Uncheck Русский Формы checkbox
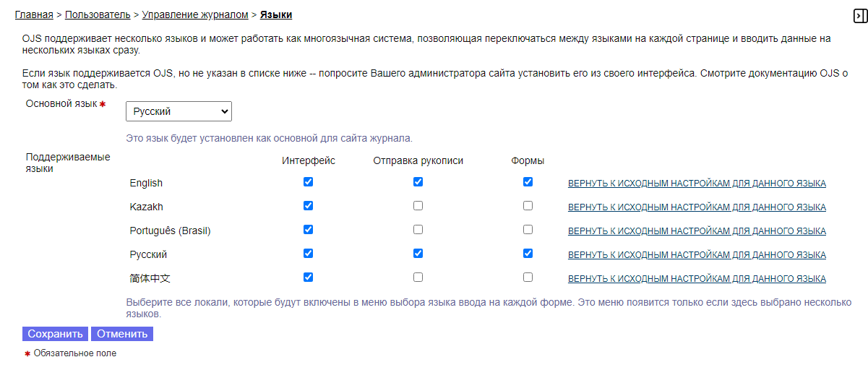Image resolution: width=868 pixels, height=370 pixels. coord(528,254)
